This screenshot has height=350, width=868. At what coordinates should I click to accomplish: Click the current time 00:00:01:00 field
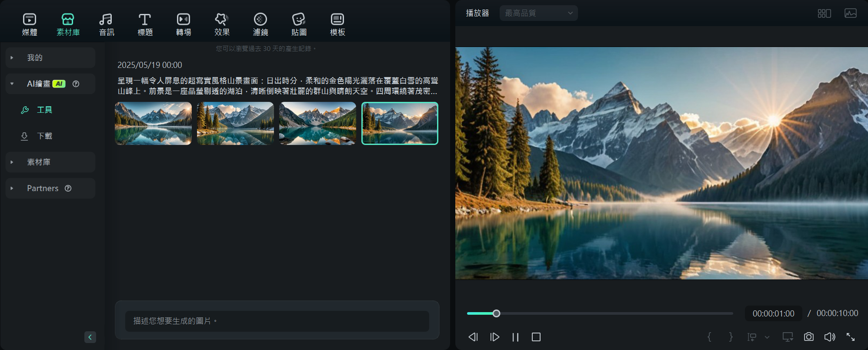[x=773, y=313]
